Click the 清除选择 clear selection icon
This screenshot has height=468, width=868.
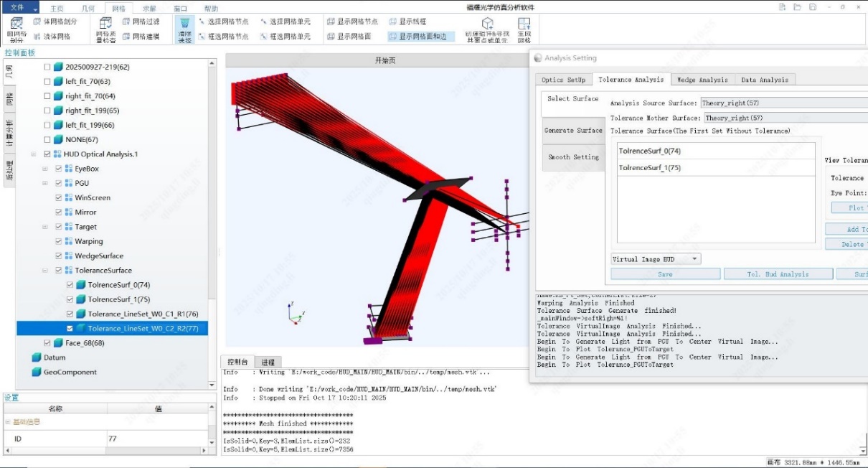[184, 29]
